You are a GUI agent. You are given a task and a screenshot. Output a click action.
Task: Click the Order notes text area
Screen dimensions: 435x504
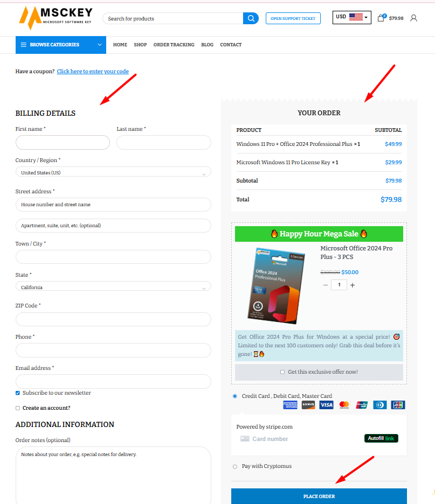pos(113,475)
